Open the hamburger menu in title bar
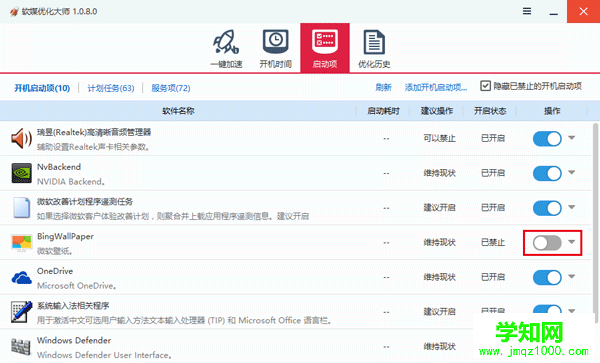 (527, 11)
